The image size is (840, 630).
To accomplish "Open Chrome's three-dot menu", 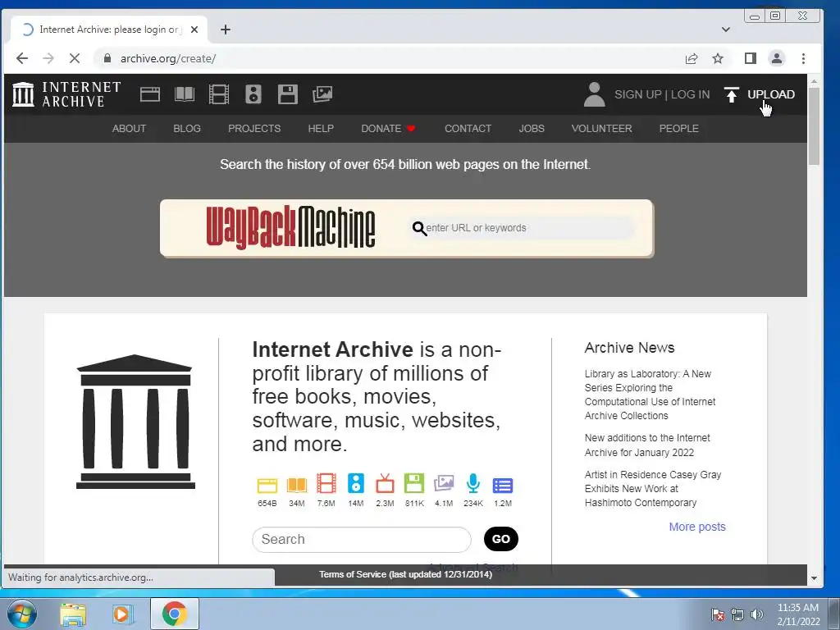I will (803, 58).
